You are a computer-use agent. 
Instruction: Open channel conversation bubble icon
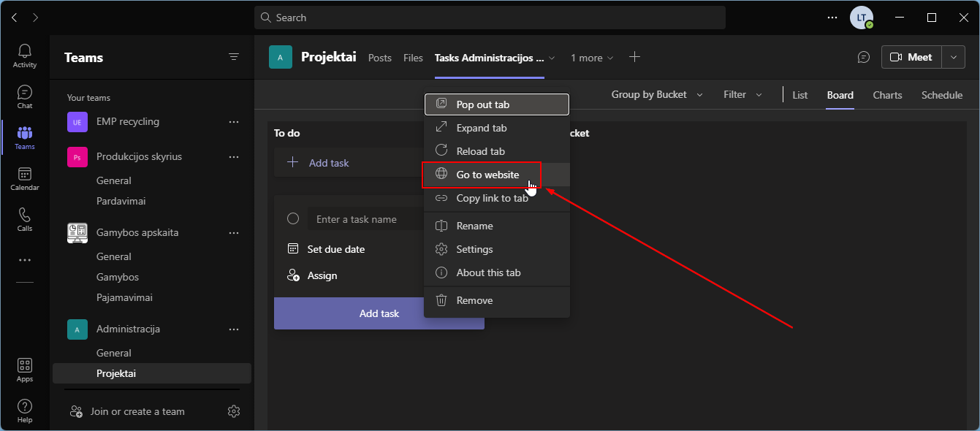click(x=864, y=57)
